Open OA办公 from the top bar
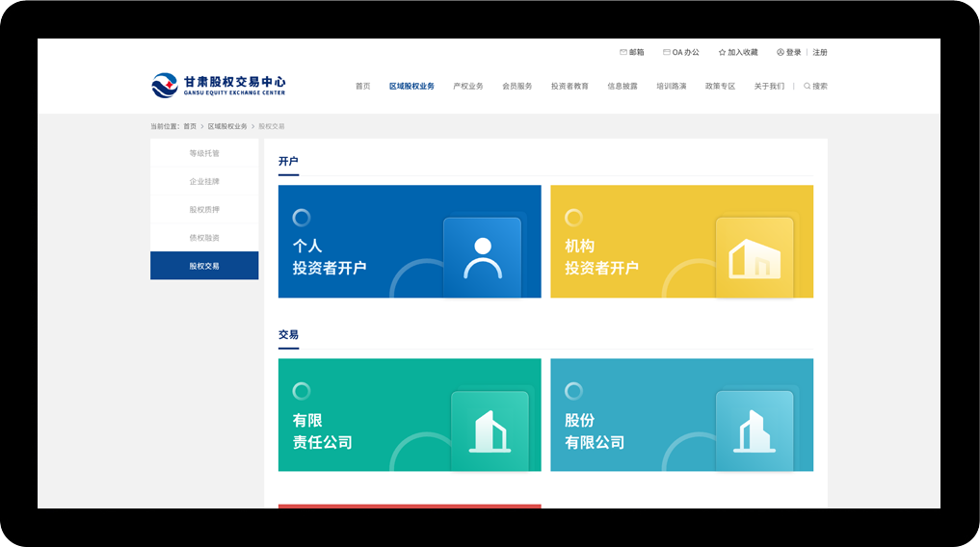The height and width of the screenshot is (547, 980). [x=681, y=52]
